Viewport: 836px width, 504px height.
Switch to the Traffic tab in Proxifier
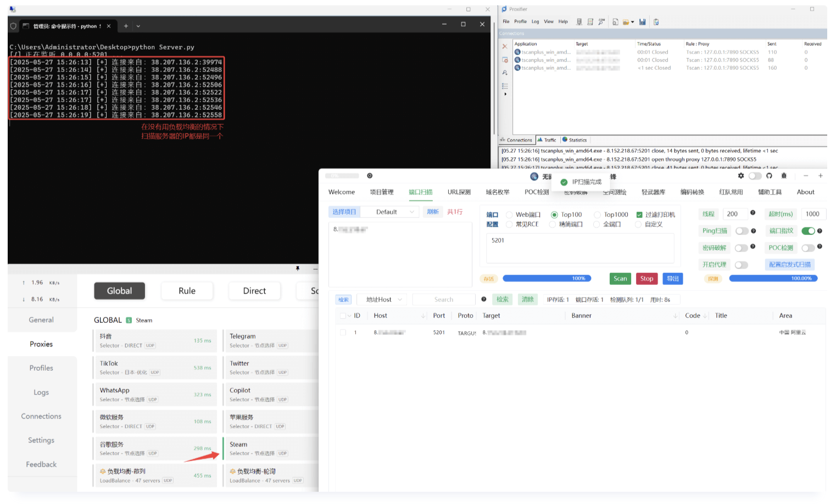[x=547, y=140]
